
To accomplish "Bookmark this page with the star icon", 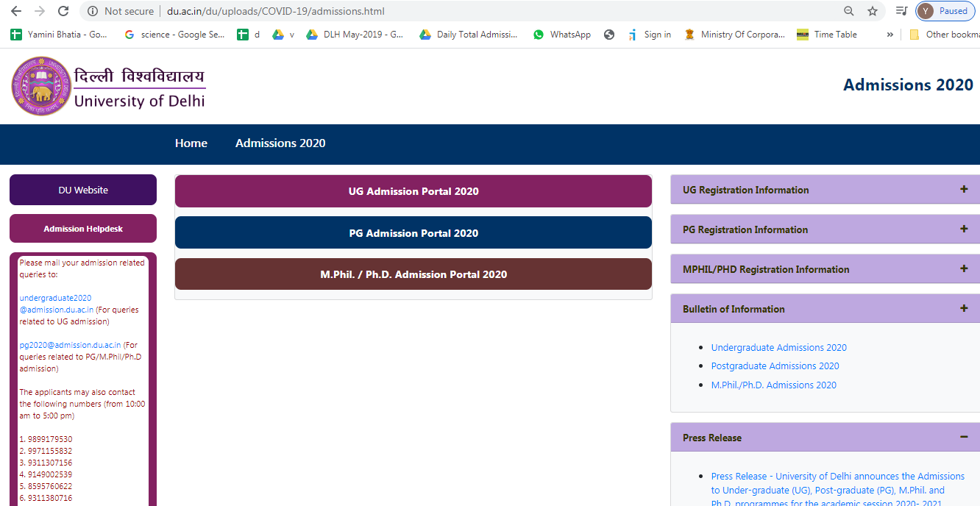I will (873, 11).
